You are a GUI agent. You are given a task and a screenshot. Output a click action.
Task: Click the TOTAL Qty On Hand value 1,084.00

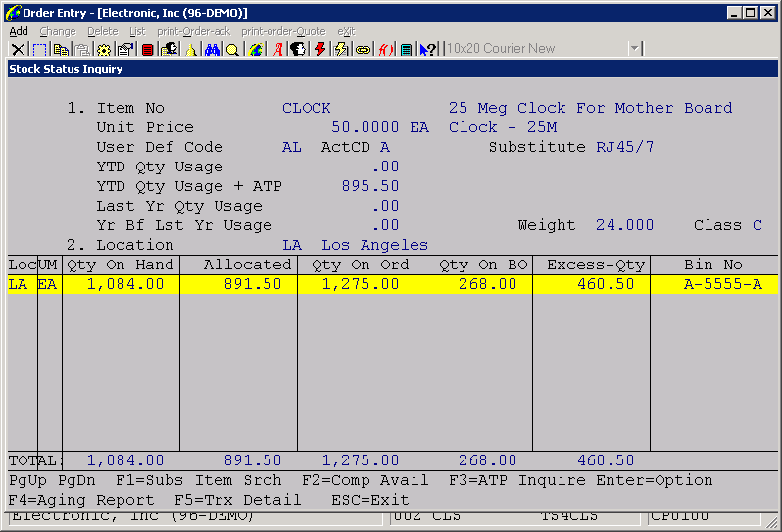(x=125, y=460)
